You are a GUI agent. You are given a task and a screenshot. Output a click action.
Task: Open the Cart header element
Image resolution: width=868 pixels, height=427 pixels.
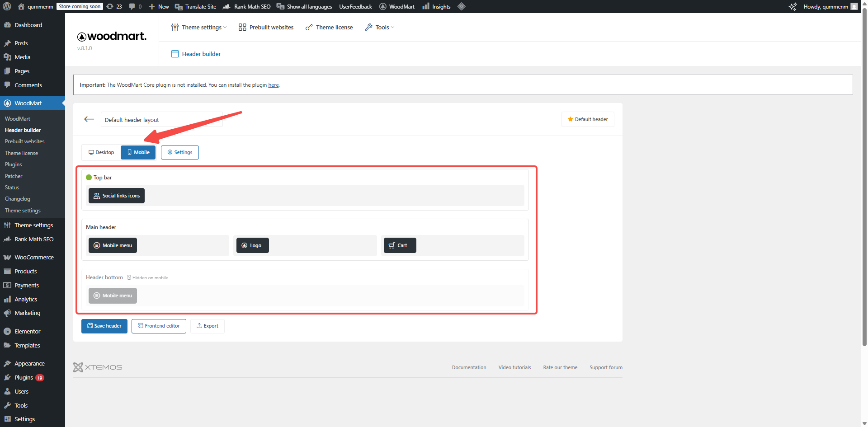pos(400,245)
